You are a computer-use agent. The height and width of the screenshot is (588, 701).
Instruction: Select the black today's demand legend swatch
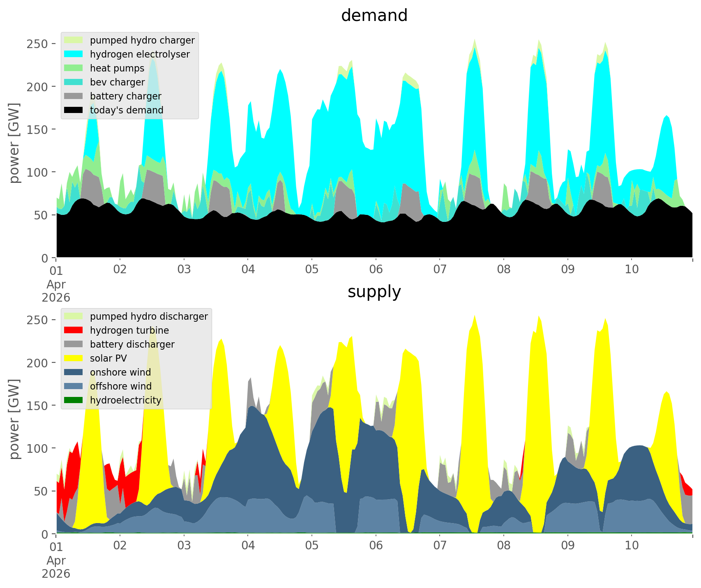pos(74,110)
